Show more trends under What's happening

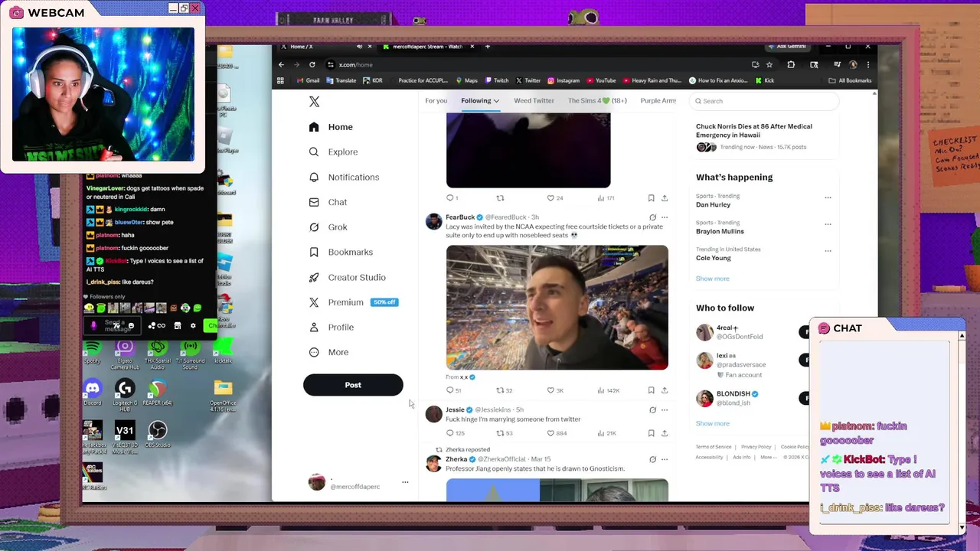pos(712,279)
